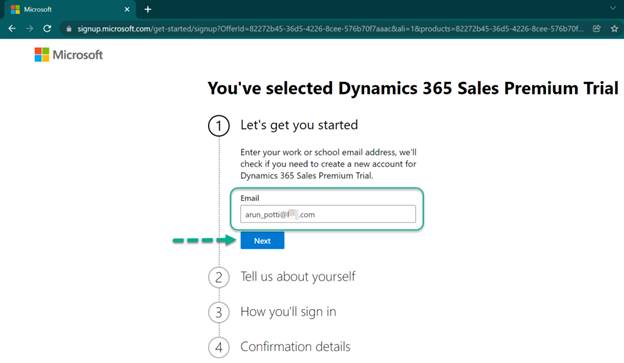Viewport: 624px width, 363px height.
Task: Click the page heading about Sales Premium Trial
Action: click(413, 88)
